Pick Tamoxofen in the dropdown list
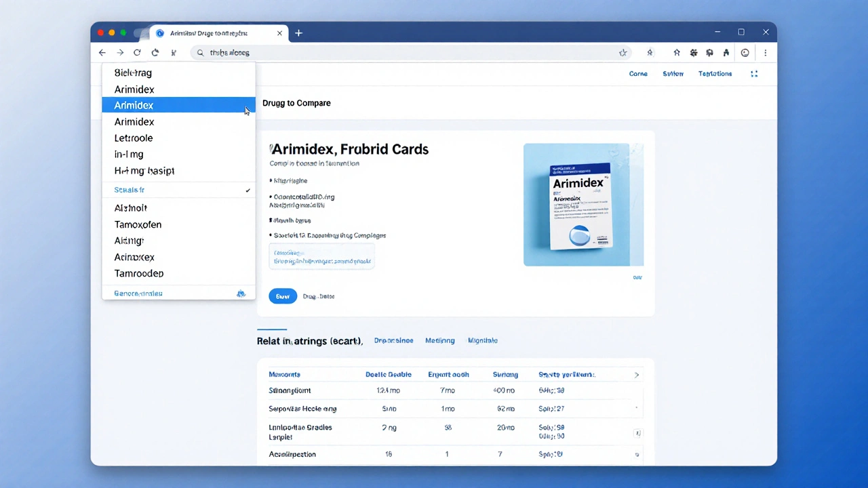This screenshot has width=868, height=488. tap(138, 224)
